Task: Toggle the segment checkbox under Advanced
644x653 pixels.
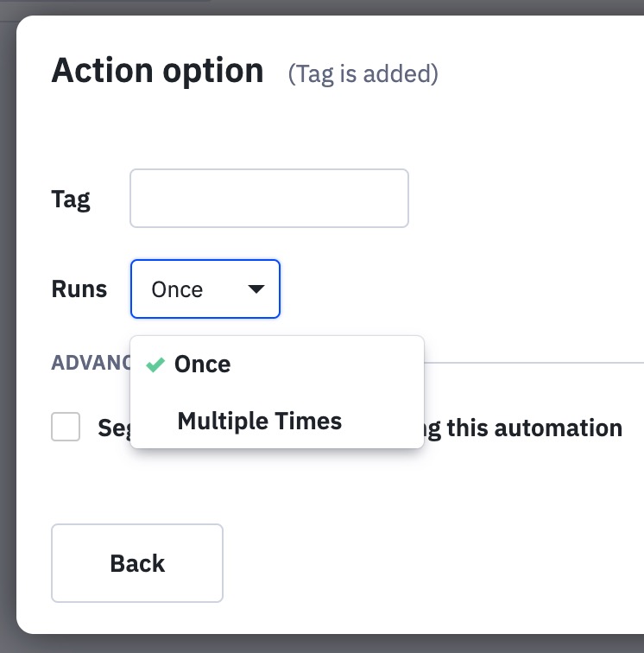Action: point(66,427)
